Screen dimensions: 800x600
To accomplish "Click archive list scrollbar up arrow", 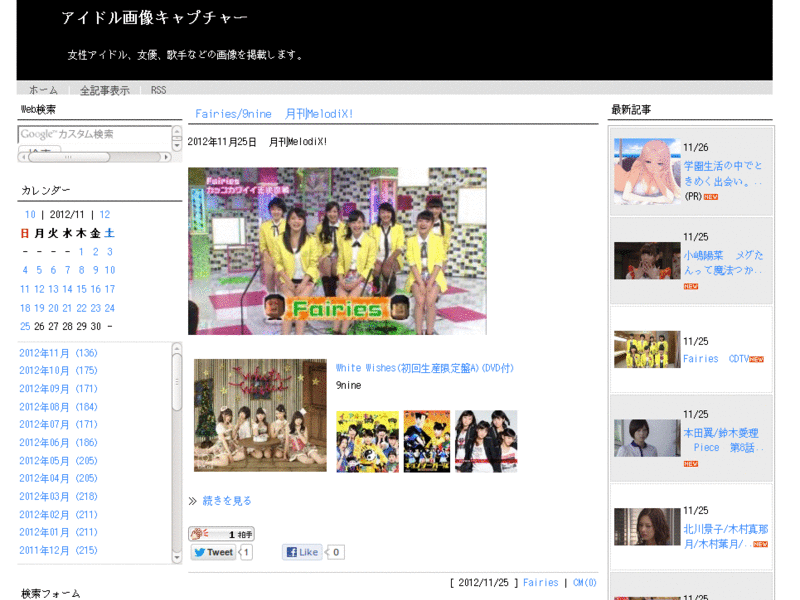I will [x=177, y=348].
